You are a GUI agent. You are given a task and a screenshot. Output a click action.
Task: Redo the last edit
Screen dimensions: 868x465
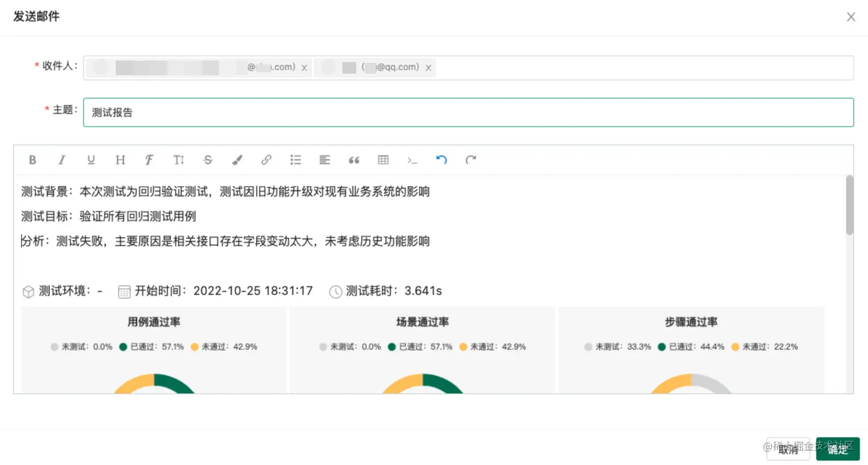tap(471, 160)
